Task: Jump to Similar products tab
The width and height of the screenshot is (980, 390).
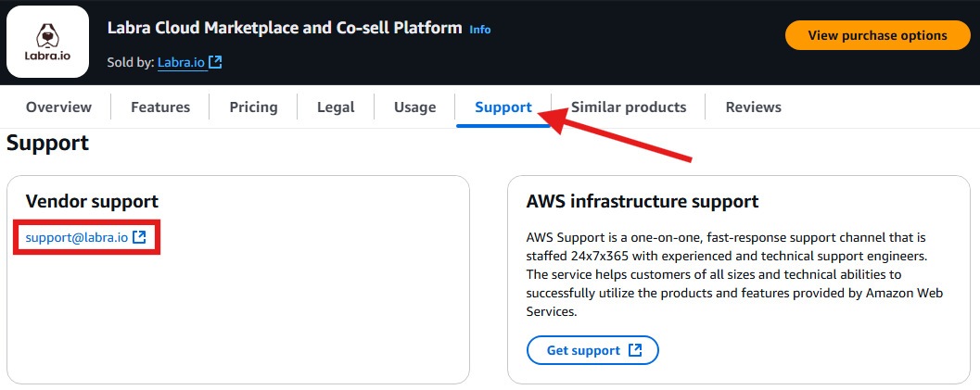Action: [x=629, y=107]
